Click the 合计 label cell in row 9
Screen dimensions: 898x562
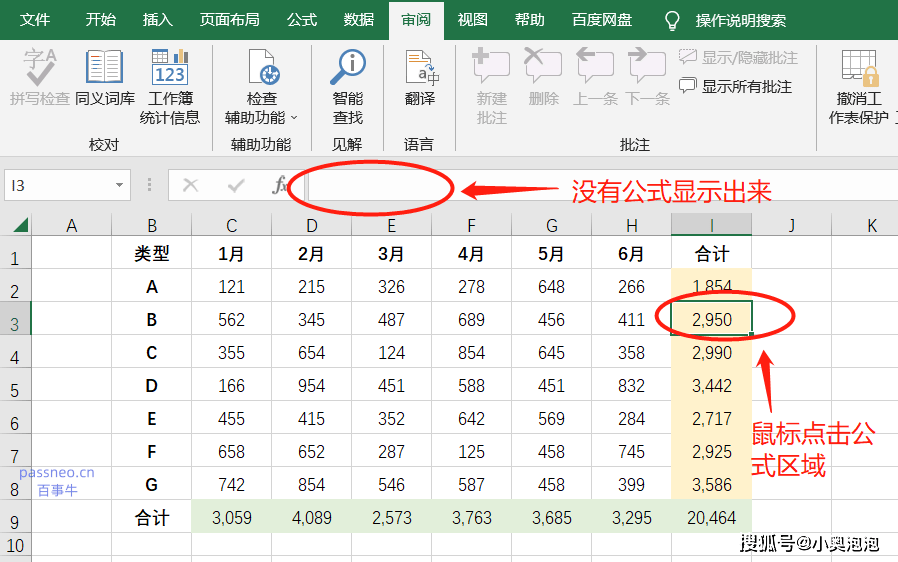(x=151, y=517)
